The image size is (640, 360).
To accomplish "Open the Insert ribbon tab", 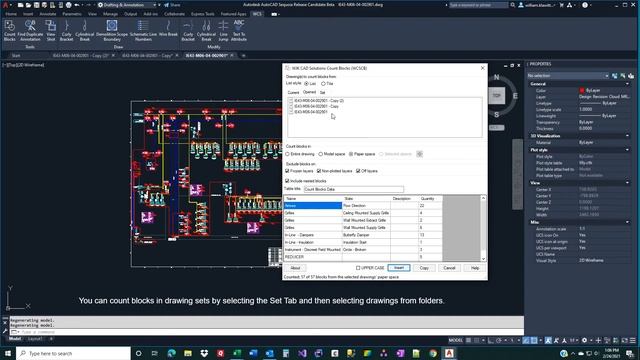I will point(28,14).
